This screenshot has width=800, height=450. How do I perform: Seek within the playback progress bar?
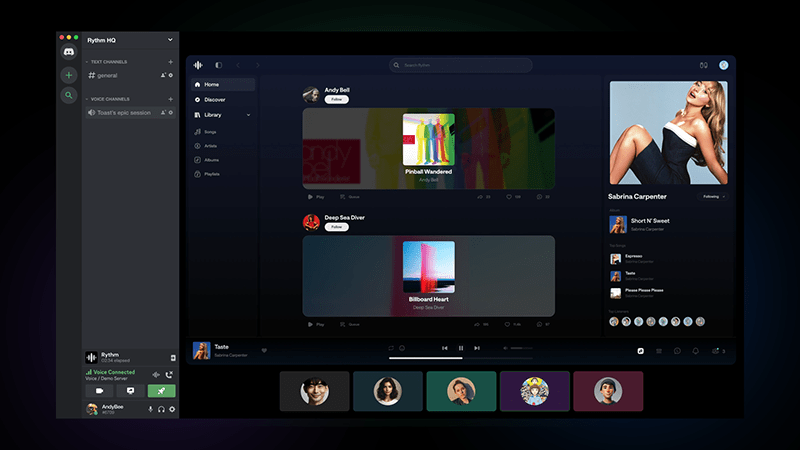pos(461,358)
